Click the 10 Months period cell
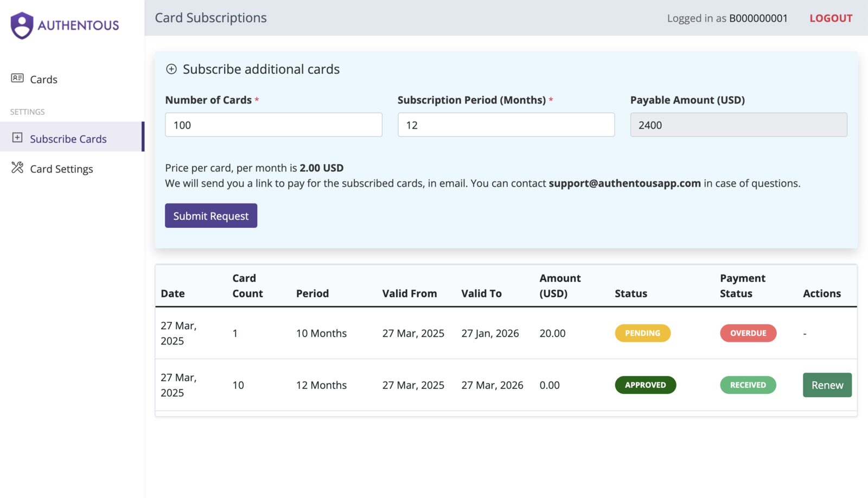 [x=321, y=334]
